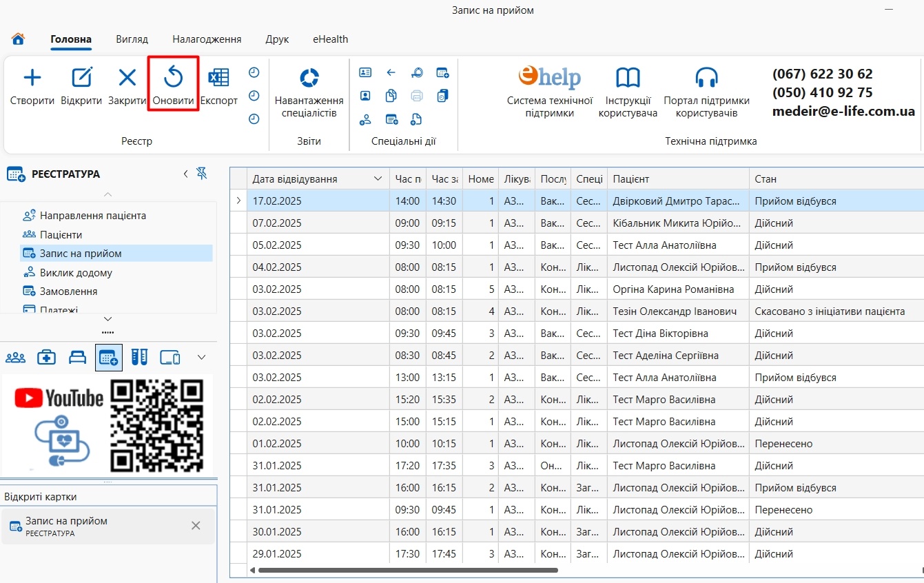Select row for Тест Аделіна Сергіївна
The height and width of the screenshot is (583, 924).
click(x=577, y=356)
